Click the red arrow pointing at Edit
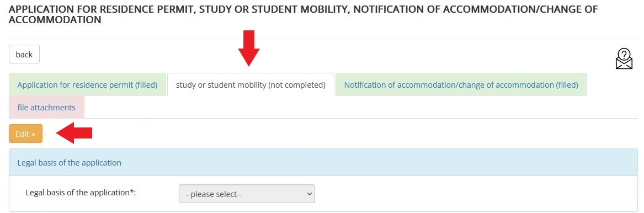The height and width of the screenshot is (213, 644). pyautogui.click(x=74, y=133)
